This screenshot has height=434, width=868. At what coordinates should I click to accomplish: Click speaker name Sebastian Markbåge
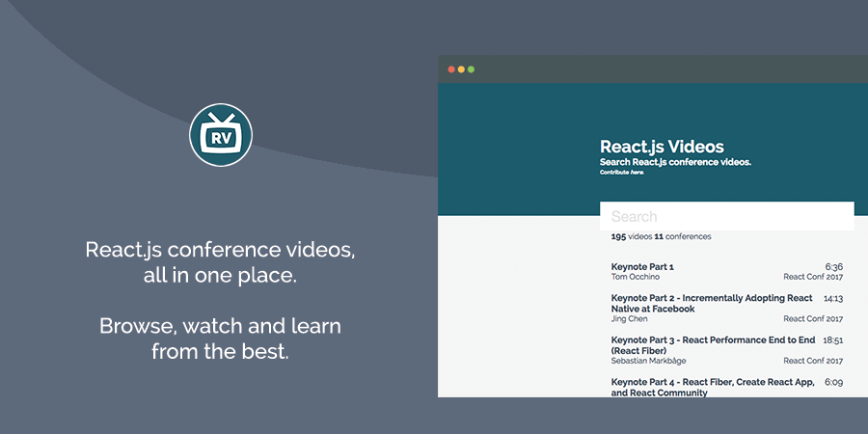648,361
